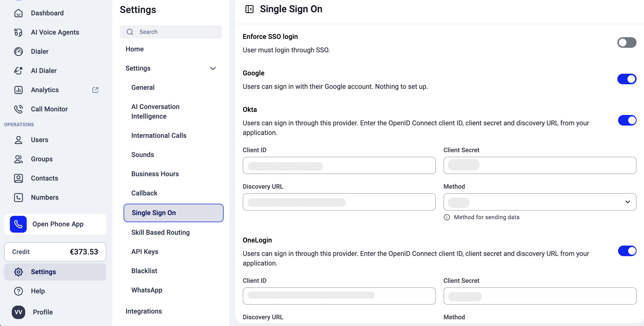Focus the Okta Client Secret field
Viewport: 644px width, 326px height.
tap(540, 165)
